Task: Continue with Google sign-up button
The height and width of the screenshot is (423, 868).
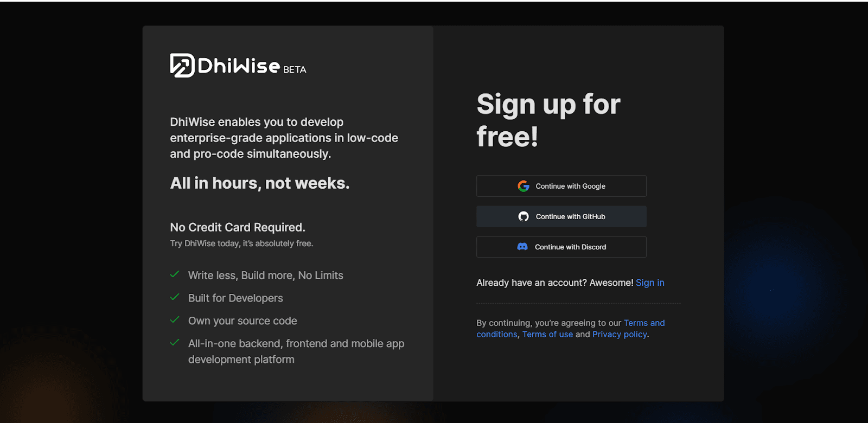Action: pyautogui.click(x=561, y=186)
